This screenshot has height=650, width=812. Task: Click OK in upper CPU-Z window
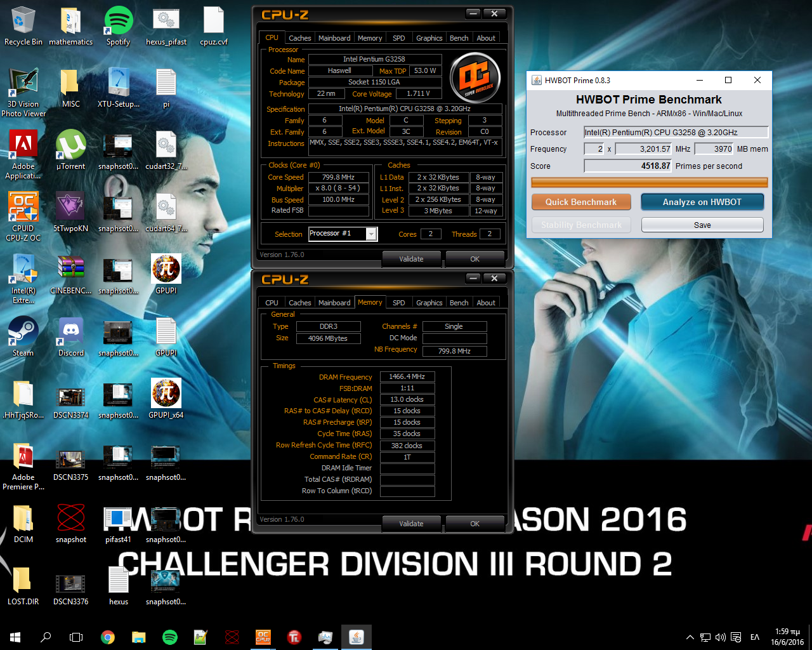pos(475,259)
